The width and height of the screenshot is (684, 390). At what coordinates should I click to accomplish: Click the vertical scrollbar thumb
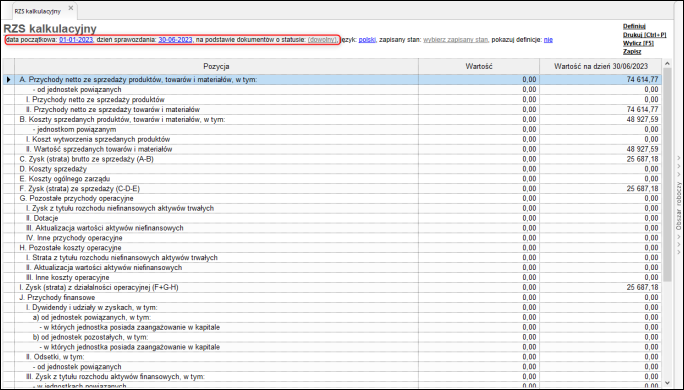tap(667, 174)
